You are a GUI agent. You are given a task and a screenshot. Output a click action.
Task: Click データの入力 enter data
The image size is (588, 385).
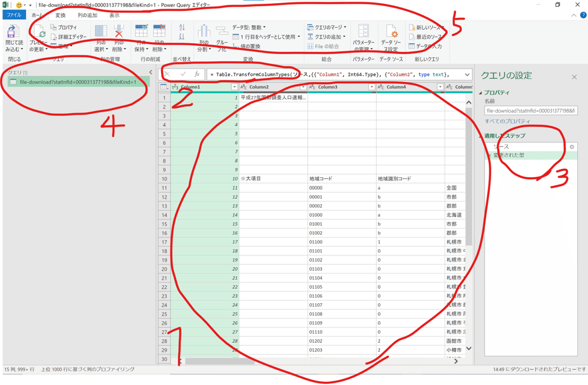pos(425,46)
